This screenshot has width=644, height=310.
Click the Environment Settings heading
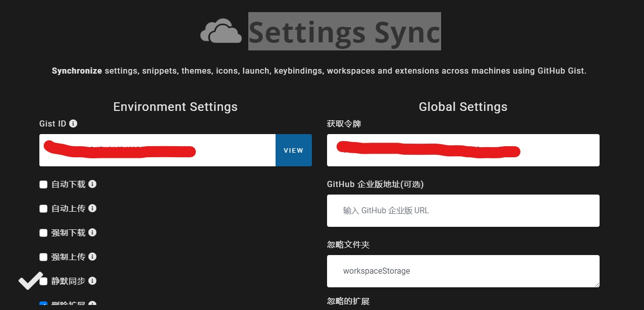[x=176, y=107]
